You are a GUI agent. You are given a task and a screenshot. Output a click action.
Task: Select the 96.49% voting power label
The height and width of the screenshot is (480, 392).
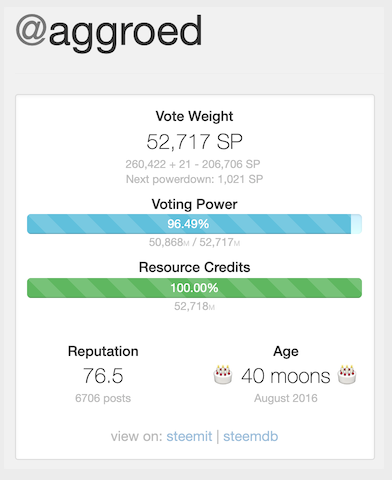pos(188,224)
